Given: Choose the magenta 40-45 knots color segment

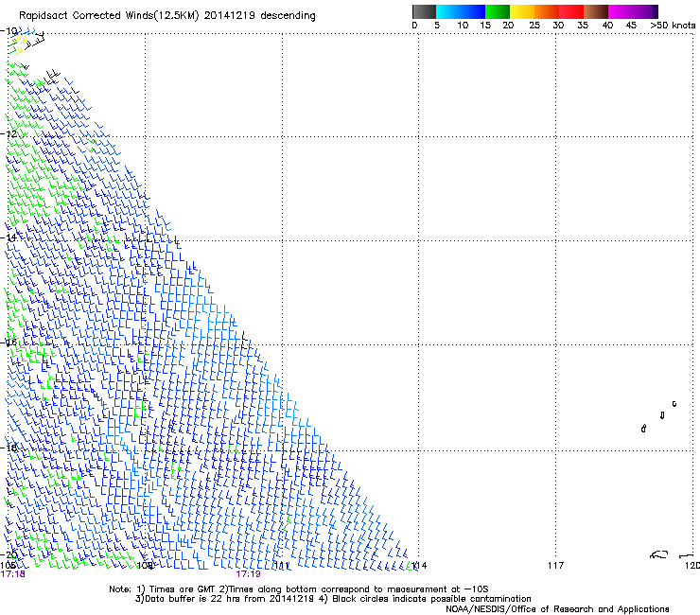Looking at the screenshot, I should [621, 11].
